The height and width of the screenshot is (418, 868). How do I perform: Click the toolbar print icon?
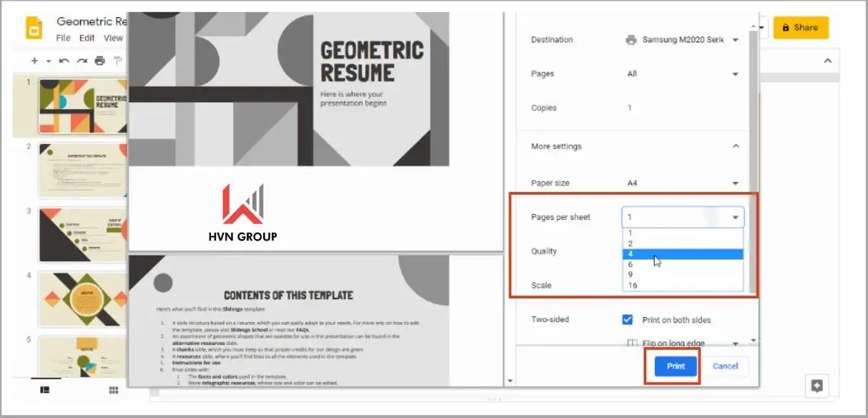click(100, 61)
